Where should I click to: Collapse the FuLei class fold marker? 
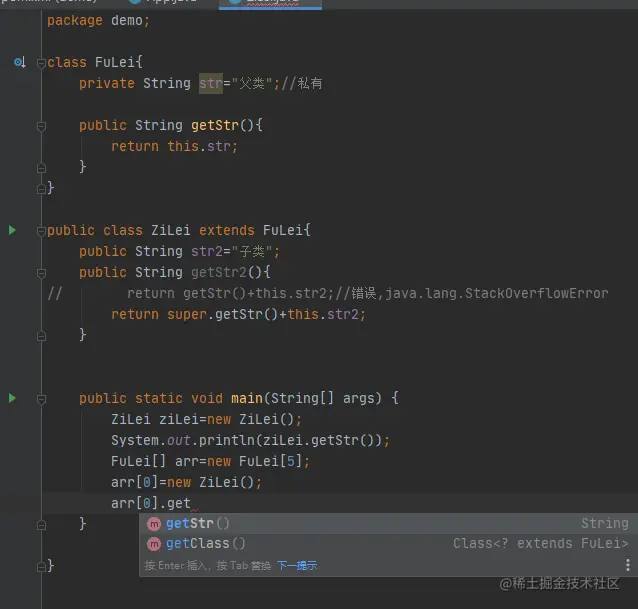(41, 63)
